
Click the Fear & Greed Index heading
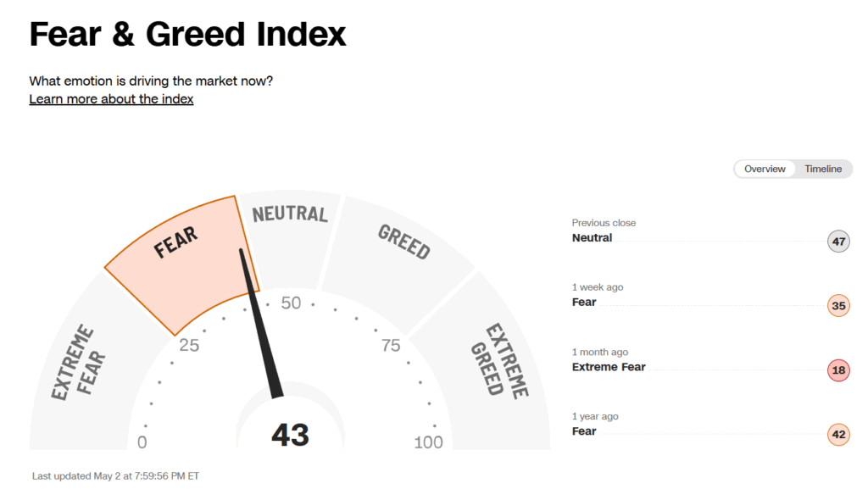tap(187, 34)
